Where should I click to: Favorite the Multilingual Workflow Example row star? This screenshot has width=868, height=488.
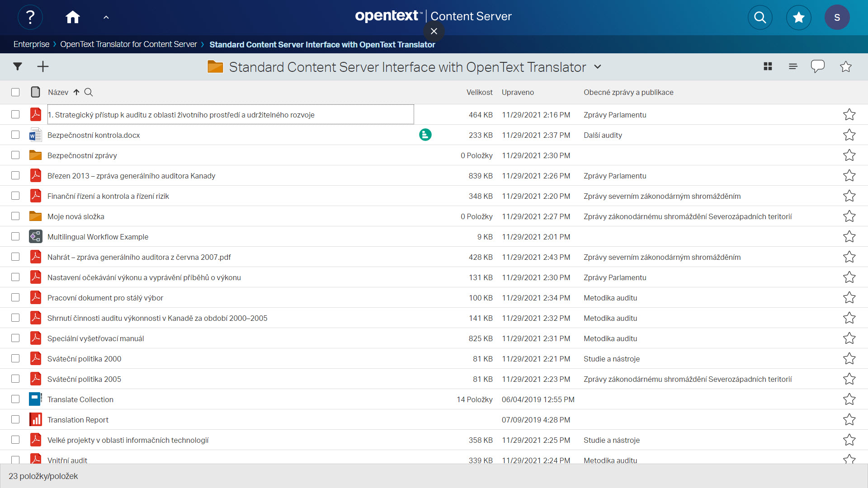849,237
